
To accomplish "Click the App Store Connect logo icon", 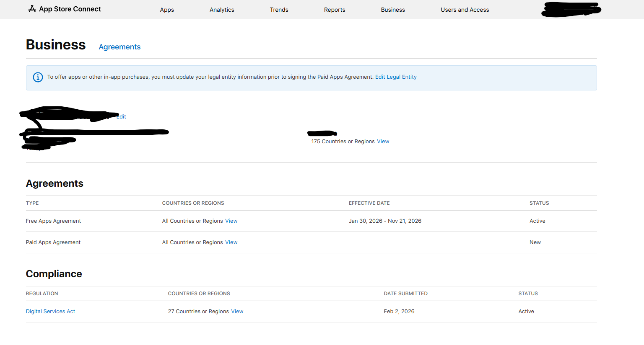I will coord(32,9).
